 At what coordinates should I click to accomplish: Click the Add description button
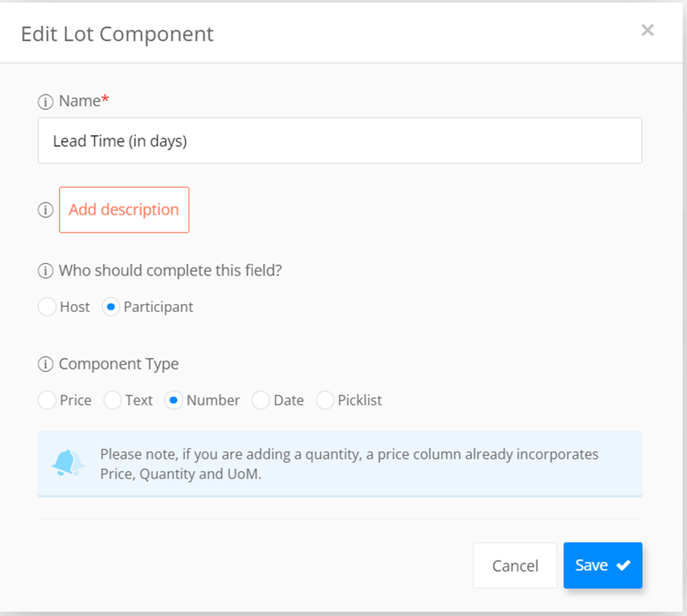pos(124,210)
